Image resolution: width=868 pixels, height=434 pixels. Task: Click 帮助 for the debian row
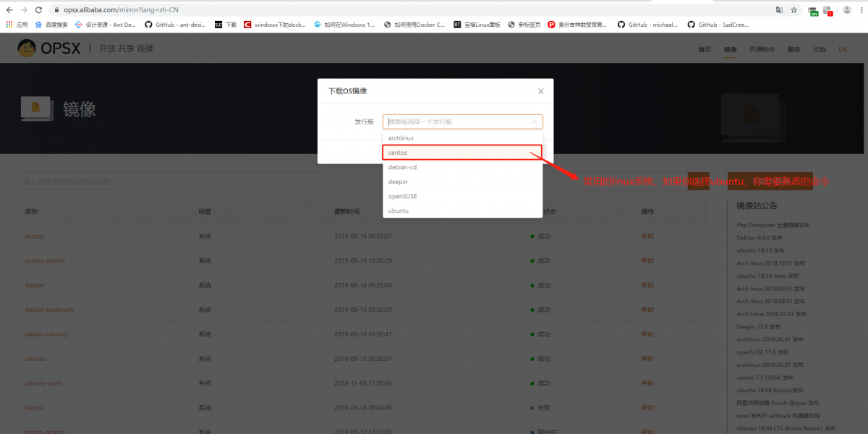[x=647, y=285]
